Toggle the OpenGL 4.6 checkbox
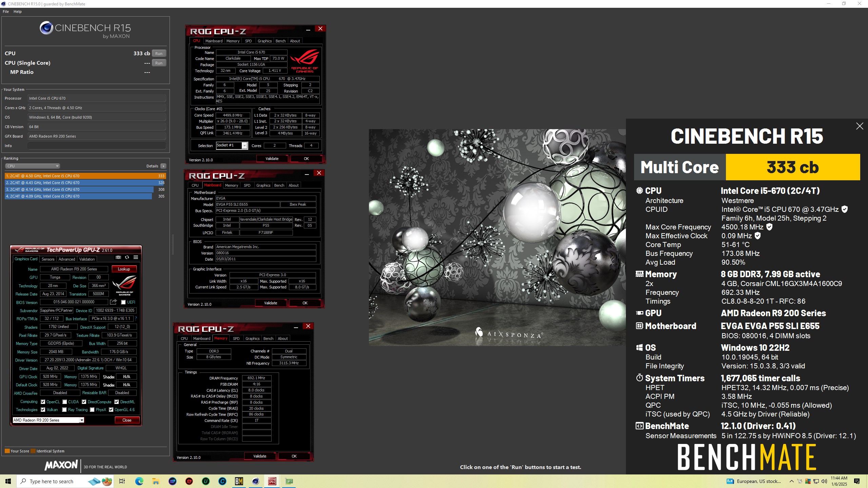This screenshot has width=868, height=488. click(x=111, y=410)
